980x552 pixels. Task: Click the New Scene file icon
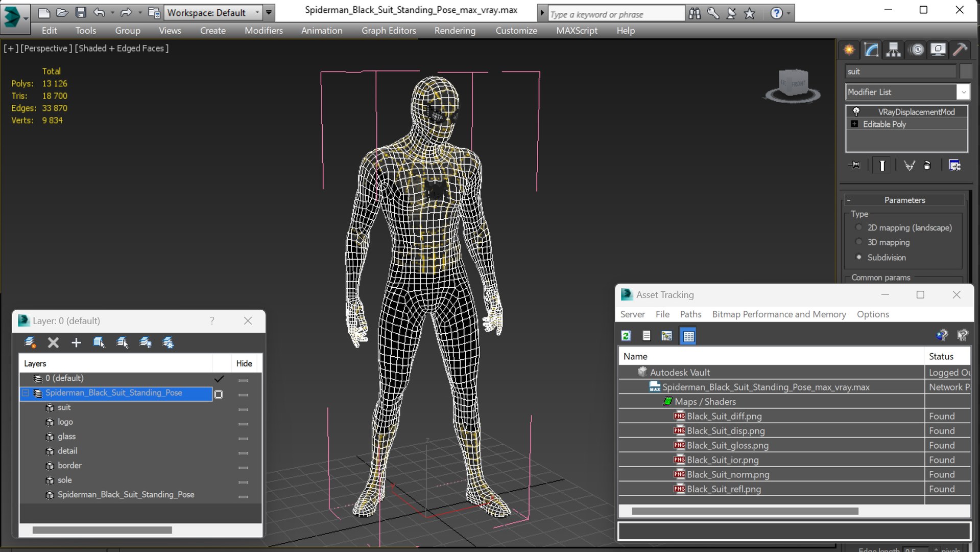pos(44,12)
